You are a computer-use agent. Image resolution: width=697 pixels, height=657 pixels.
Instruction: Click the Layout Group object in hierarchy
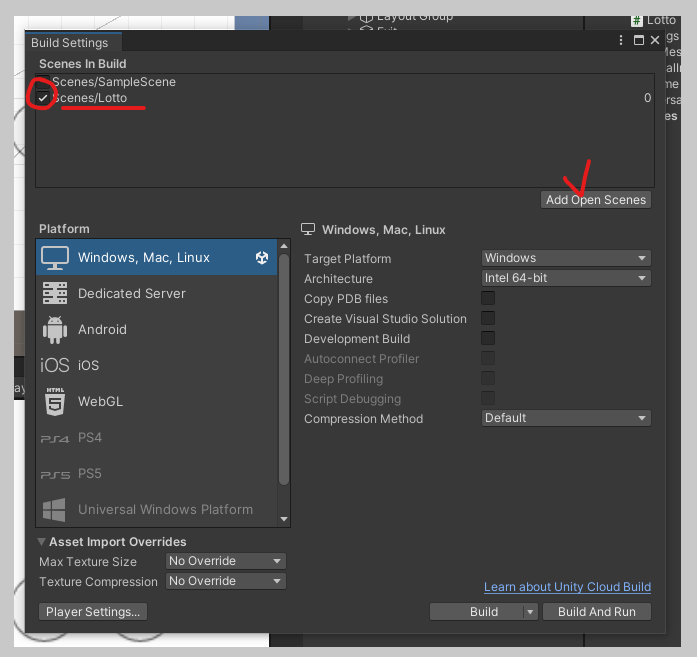(x=406, y=18)
